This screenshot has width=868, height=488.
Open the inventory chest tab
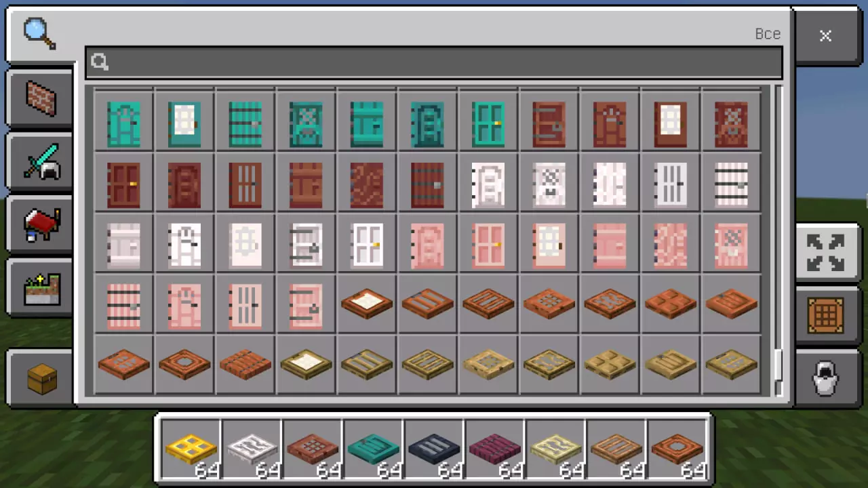pos(41,378)
